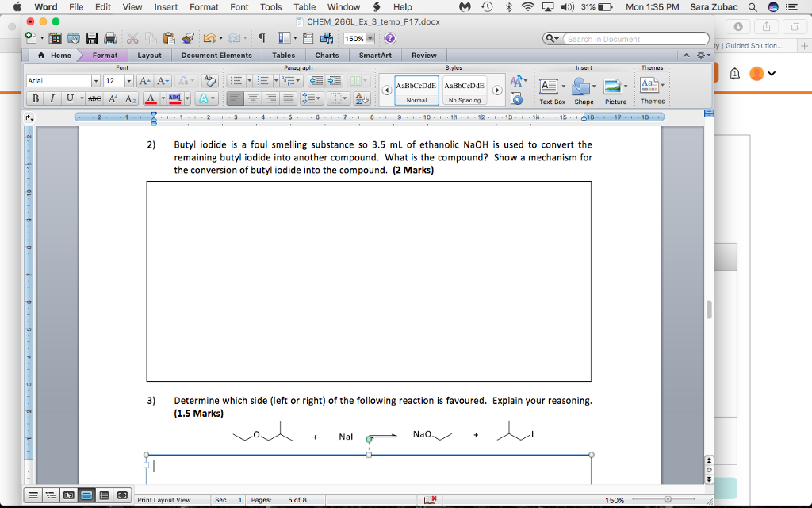This screenshot has height=508, width=812.
Task: Open the line spacing dropdown
Action: tap(317, 98)
